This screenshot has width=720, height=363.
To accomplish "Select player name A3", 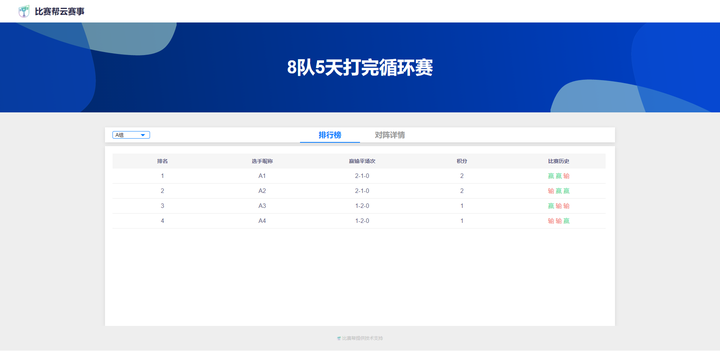I will point(262,206).
